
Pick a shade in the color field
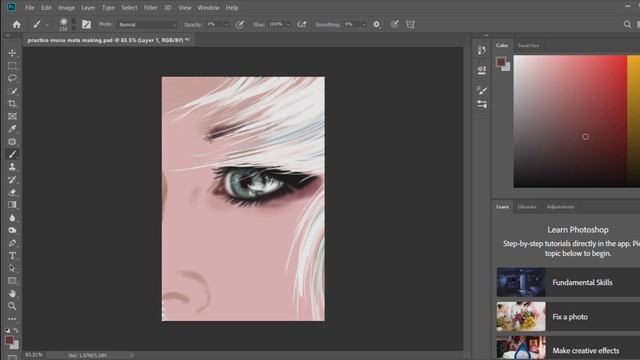[x=570, y=122]
